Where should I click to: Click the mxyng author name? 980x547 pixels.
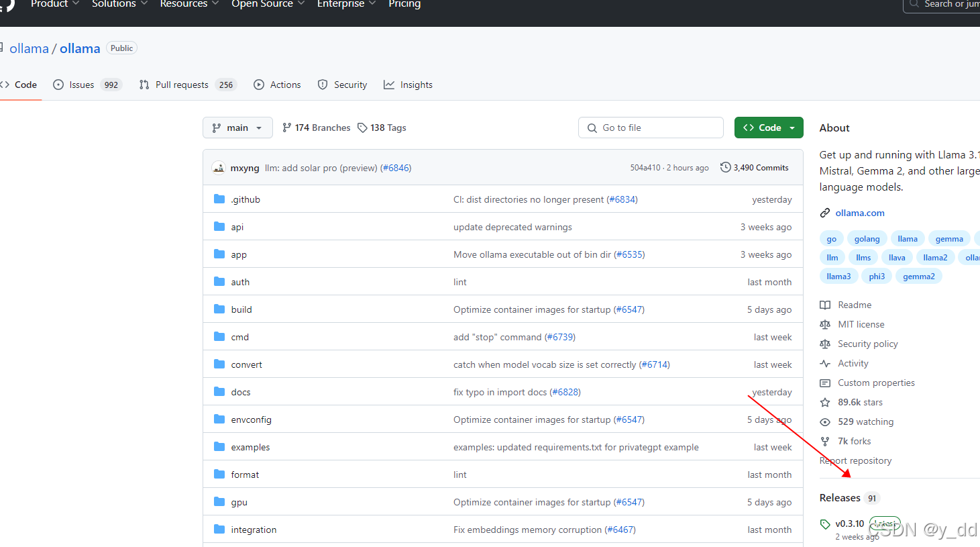pyautogui.click(x=245, y=168)
